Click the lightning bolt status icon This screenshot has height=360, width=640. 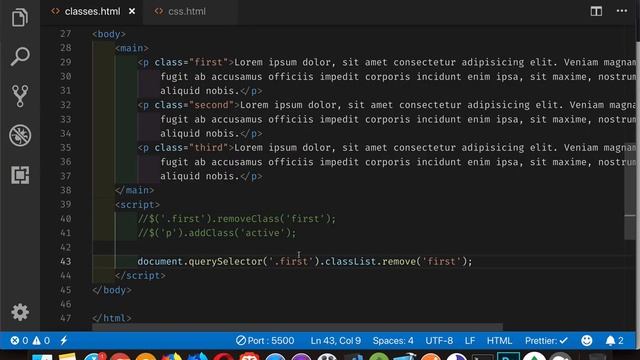click(64, 340)
